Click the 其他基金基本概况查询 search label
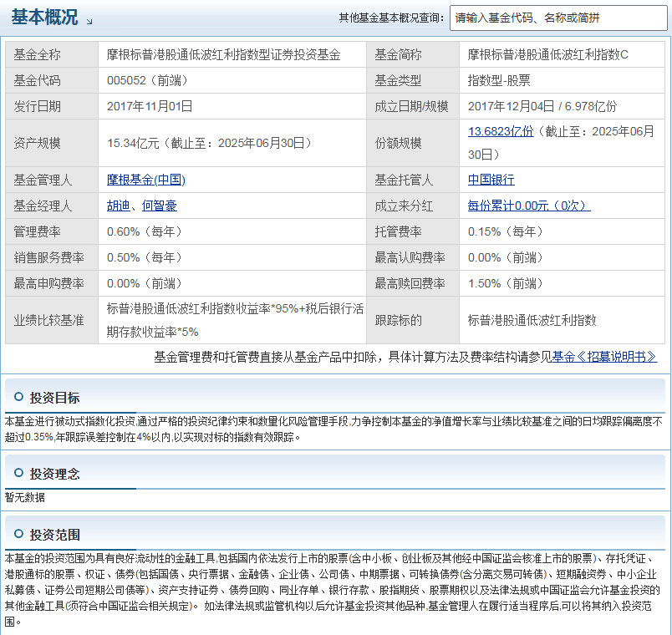This screenshot has height=635, width=672. [x=391, y=18]
